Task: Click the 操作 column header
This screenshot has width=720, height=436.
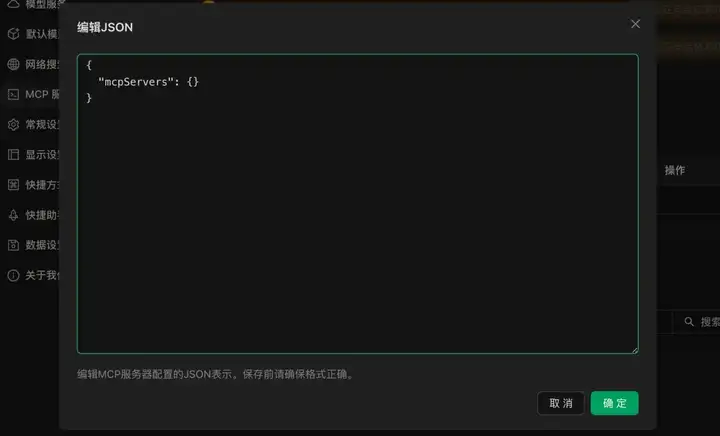Action: 675,170
